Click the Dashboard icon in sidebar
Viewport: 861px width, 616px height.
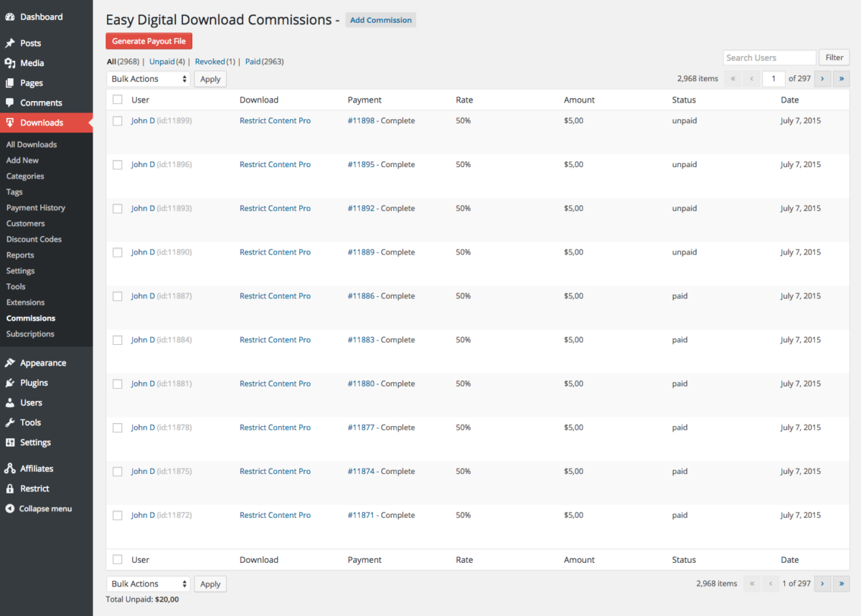[x=10, y=16]
